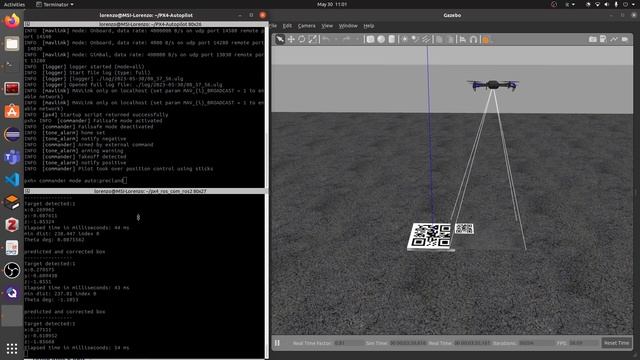Toggle the Snap magnet tool in Gazebo

473,39
